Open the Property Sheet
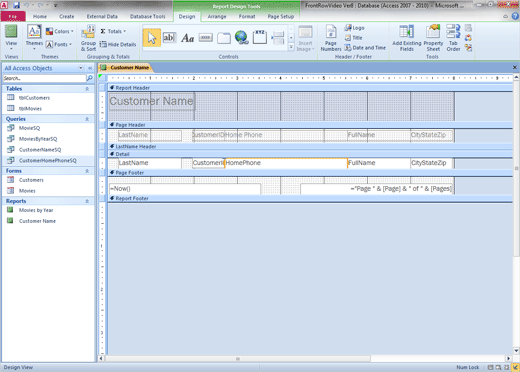This screenshot has width=520, height=372. pos(433,38)
